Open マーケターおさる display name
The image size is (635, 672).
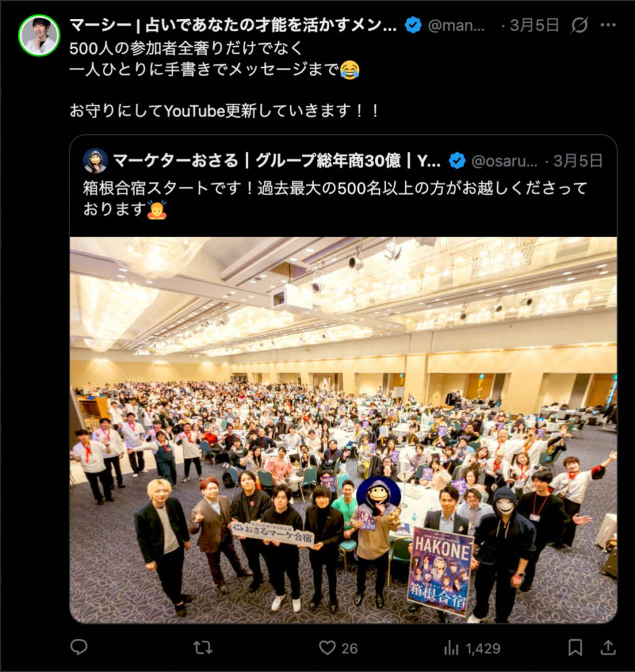tap(277, 161)
